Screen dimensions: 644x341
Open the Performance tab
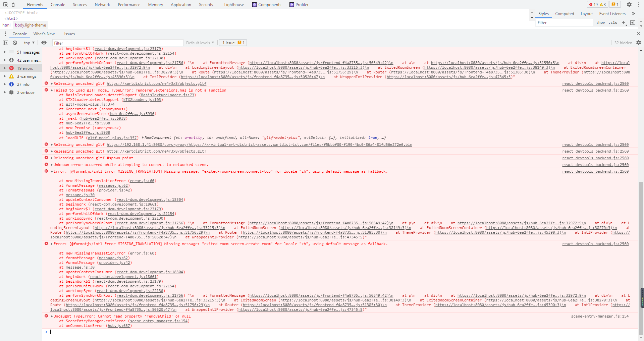tap(129, 4)
